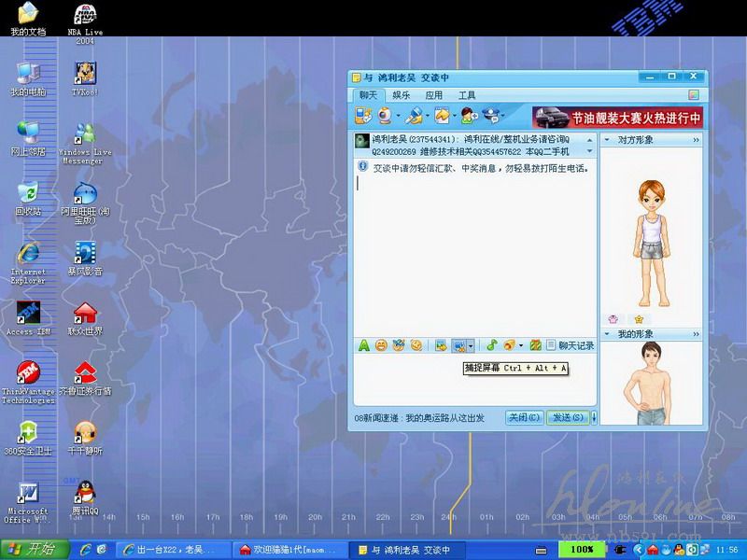Viewport: 747px width, 560px height.
Task: Click the gift box icon
Action: [x=535, y=345]
